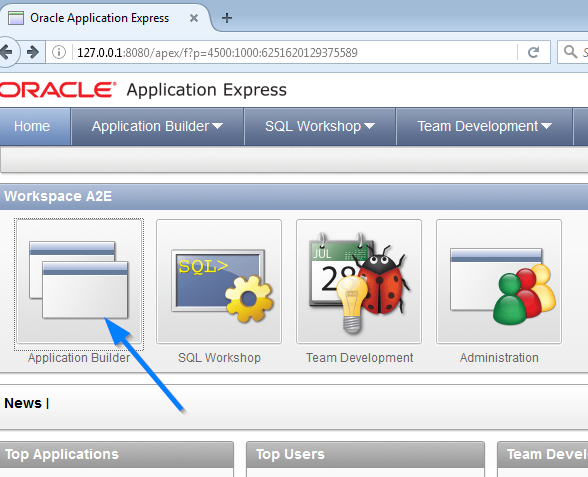Open a new browser tab with plus
Screen dimensions: 588x477
tap(226, 18)
